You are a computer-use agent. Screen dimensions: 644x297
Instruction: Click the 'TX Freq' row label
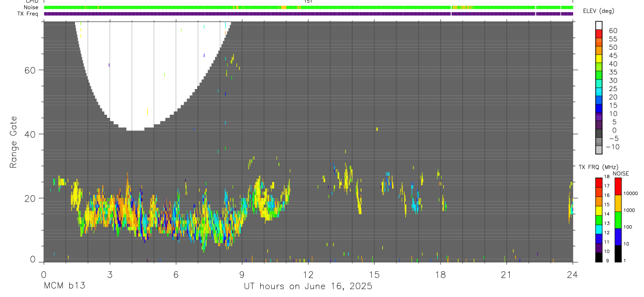28,14
